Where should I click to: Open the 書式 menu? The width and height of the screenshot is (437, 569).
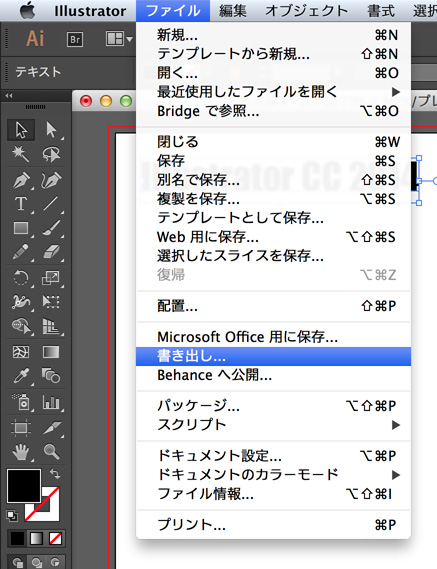pos(381,11)
